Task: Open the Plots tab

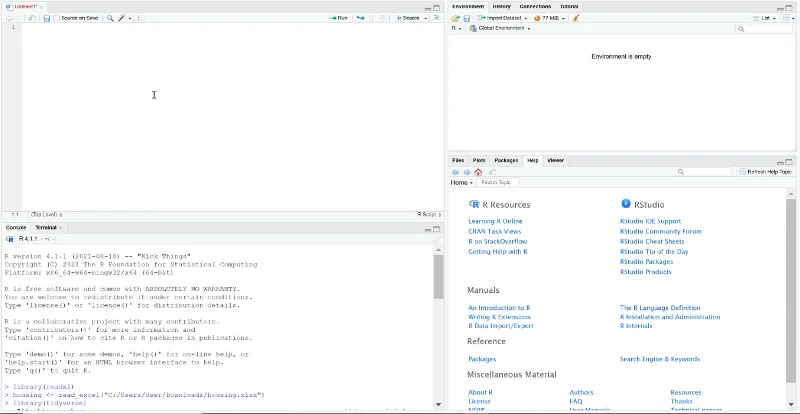Action: 479,160
